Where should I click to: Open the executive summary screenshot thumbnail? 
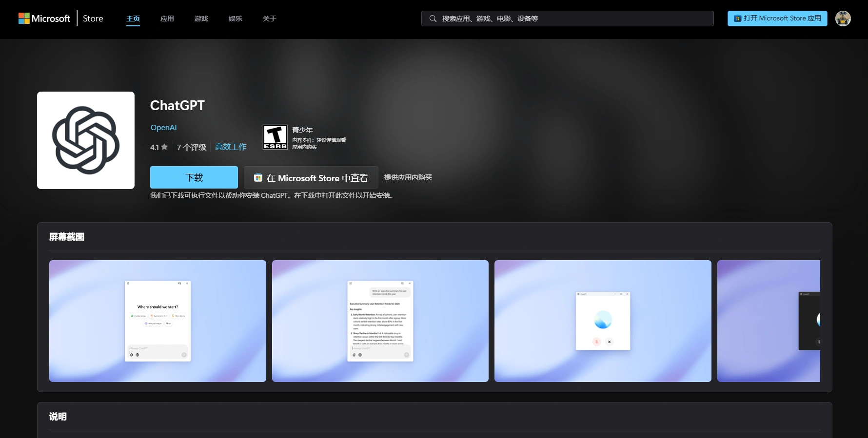click(380, 321)
